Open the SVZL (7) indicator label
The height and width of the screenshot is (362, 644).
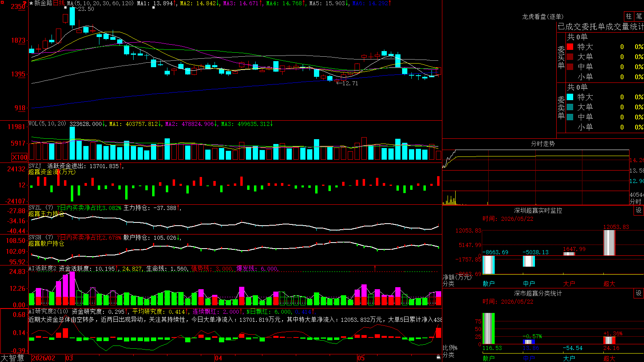tap(41, 208)
